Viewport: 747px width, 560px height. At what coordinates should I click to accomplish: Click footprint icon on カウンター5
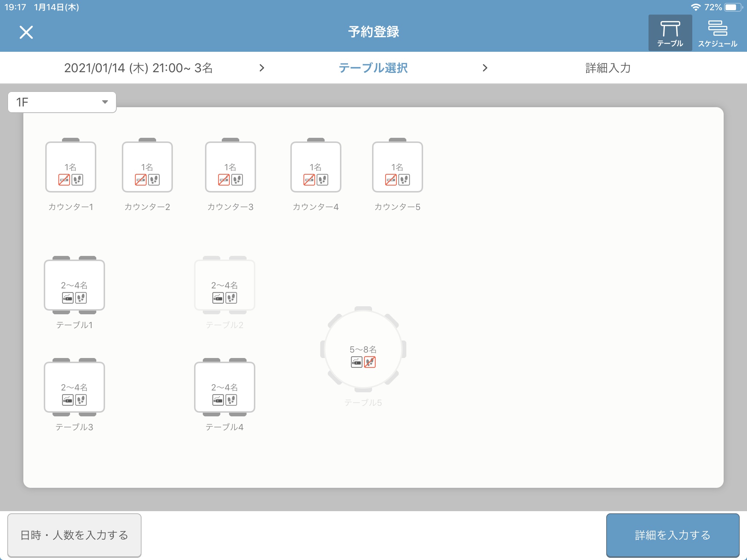coord(404,180)
